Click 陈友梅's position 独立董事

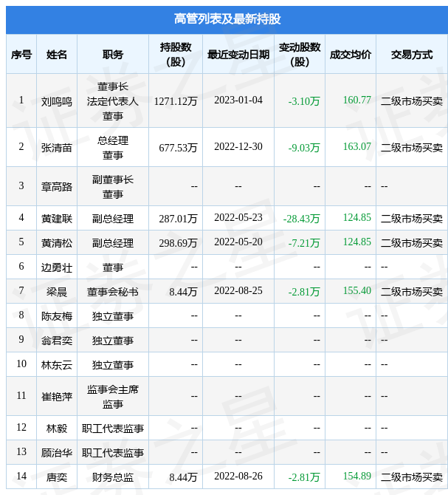point(112,316)
